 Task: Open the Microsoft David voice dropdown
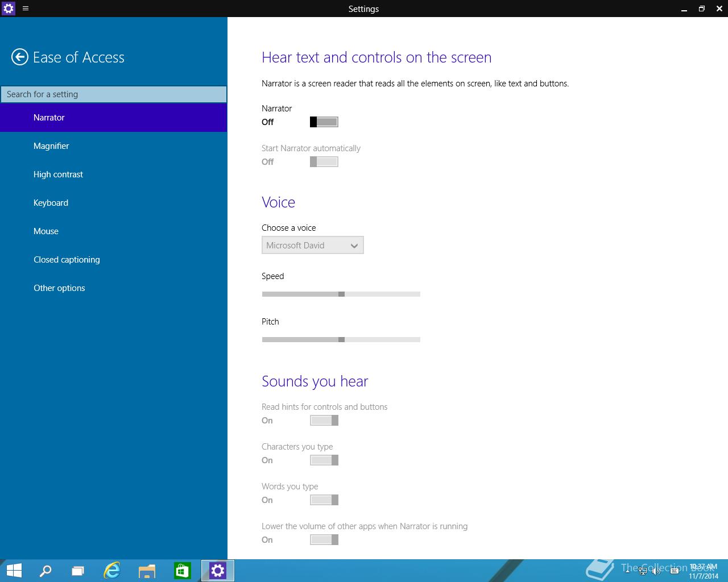(313, 245)
